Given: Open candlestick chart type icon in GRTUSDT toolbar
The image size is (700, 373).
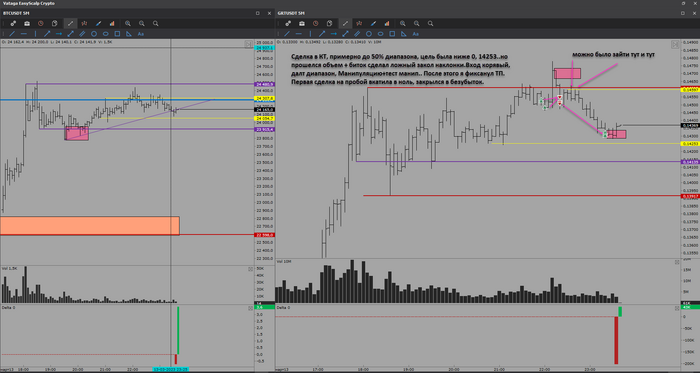Looking at the screenshot, I should pos(359,23).
